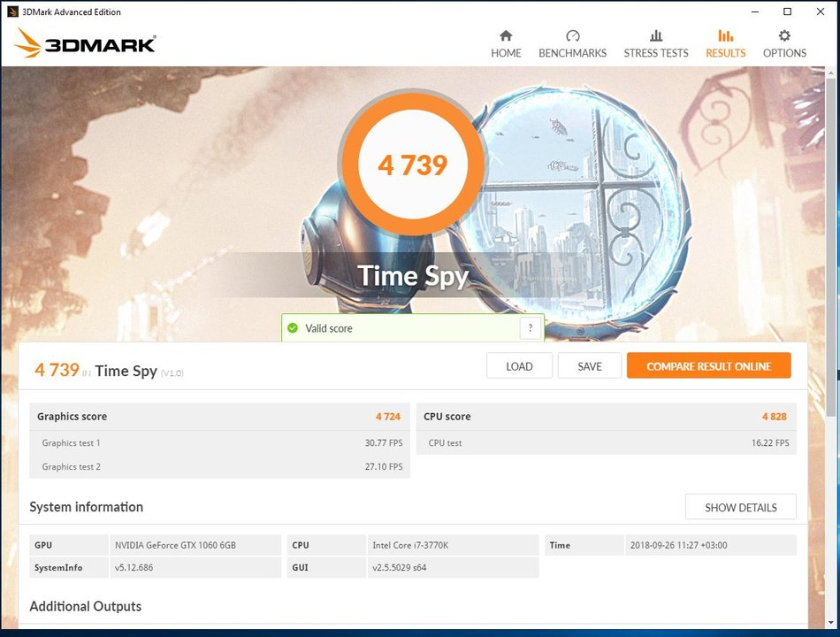This screenshot has width=840, height=637.
Task: Click the 3DMark logo
Action: tap(85, 42)
